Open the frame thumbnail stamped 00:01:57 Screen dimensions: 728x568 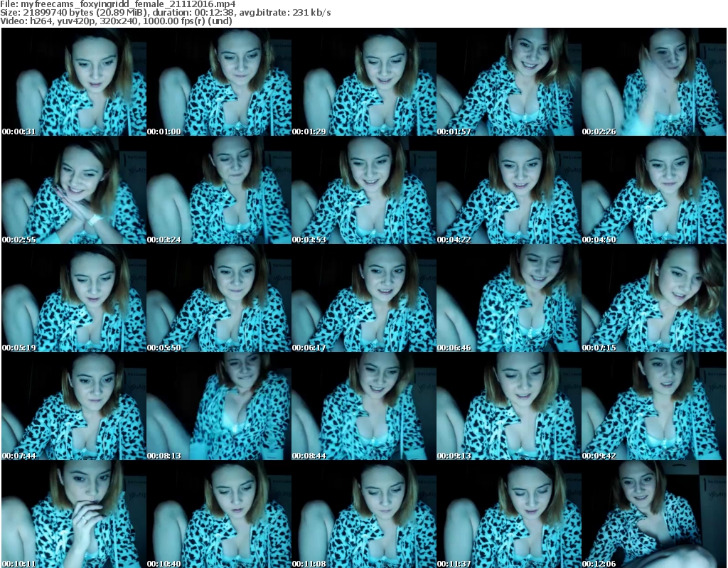coord(508,82)
